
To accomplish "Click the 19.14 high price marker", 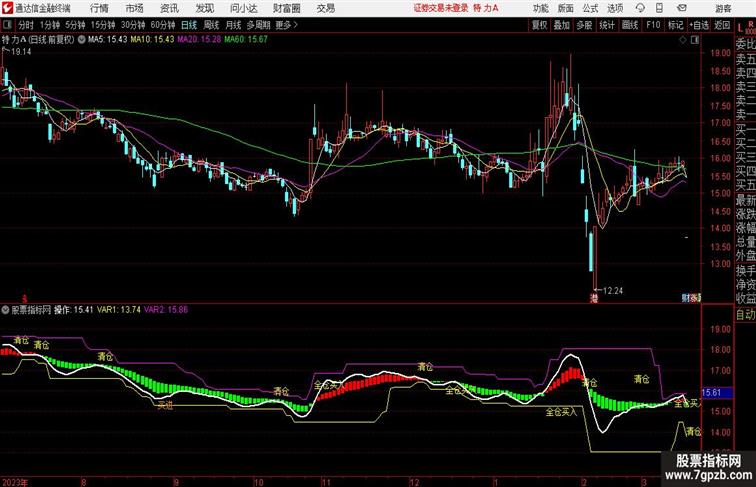I will pyautogui.click(x=21, y=52).
